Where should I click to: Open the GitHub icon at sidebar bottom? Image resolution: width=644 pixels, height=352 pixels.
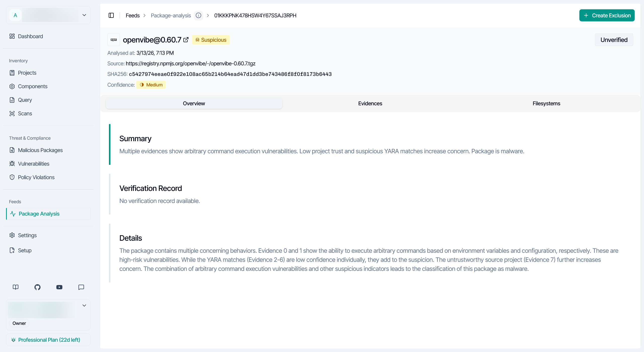(x=37, y=287)
